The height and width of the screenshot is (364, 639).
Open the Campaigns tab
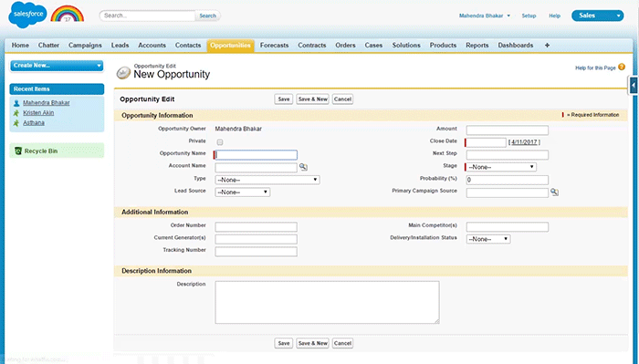[x=85, y=46]
